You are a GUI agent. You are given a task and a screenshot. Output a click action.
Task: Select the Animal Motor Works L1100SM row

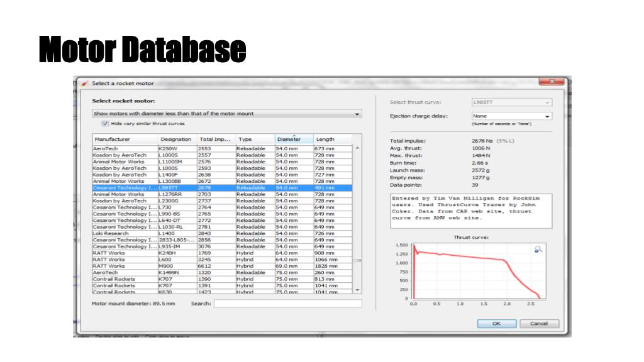tap(222, 162)
